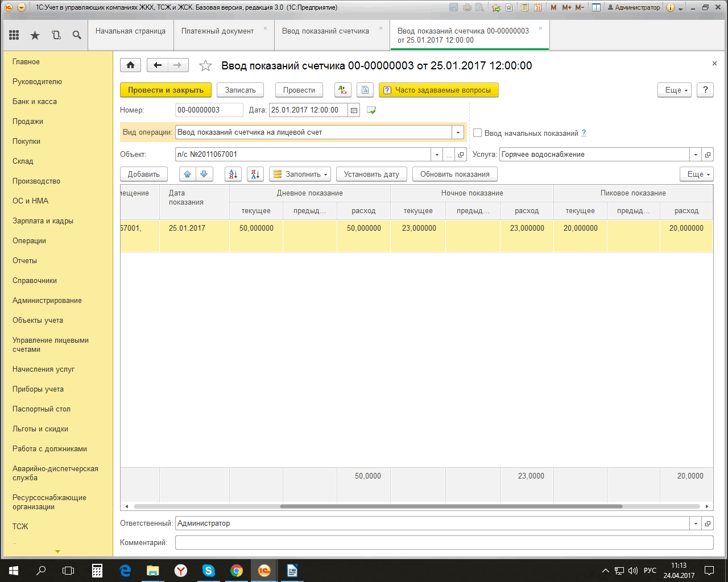Click the Комментарий input field
728x582 pixels.
444,543
